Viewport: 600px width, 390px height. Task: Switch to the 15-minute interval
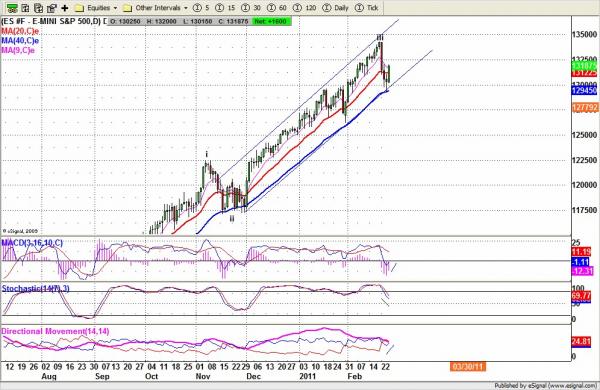225,8
